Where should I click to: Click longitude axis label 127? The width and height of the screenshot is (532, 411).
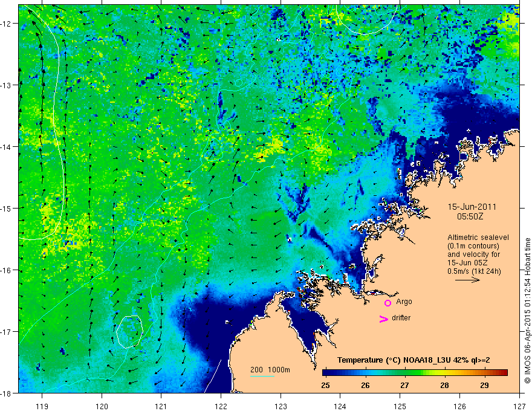pos(519,406)
